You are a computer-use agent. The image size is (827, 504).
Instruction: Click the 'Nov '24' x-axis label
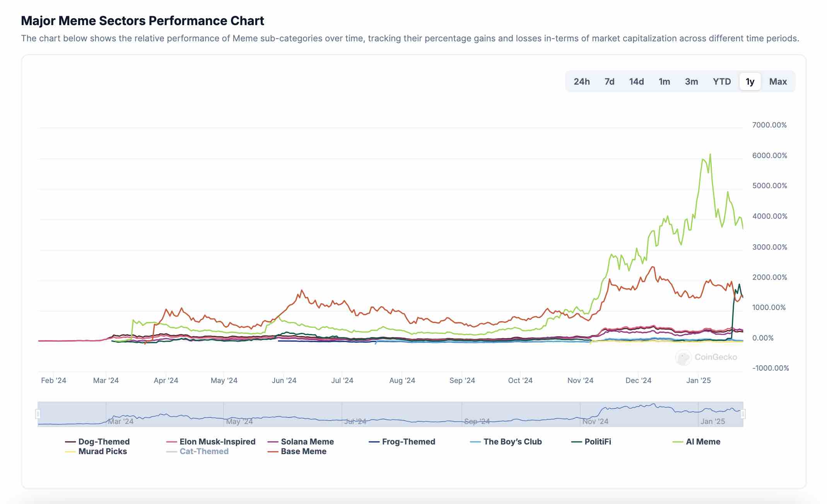pyautogui.click(x=580, y=380)
